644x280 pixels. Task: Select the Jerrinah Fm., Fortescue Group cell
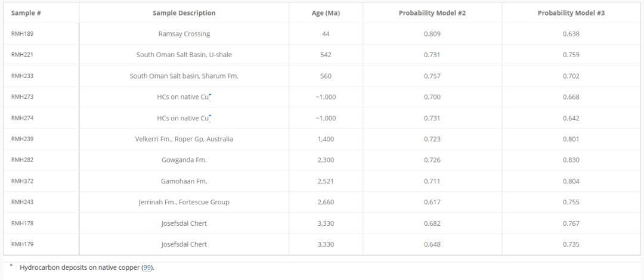pos(184,202)
